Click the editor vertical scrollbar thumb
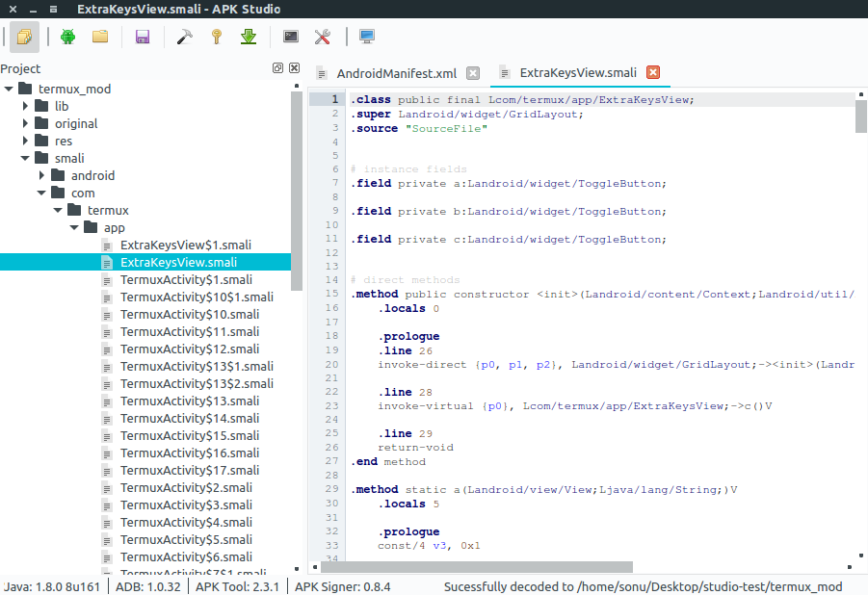The height and width of the screenshot is (595, 868). point(861,116)
